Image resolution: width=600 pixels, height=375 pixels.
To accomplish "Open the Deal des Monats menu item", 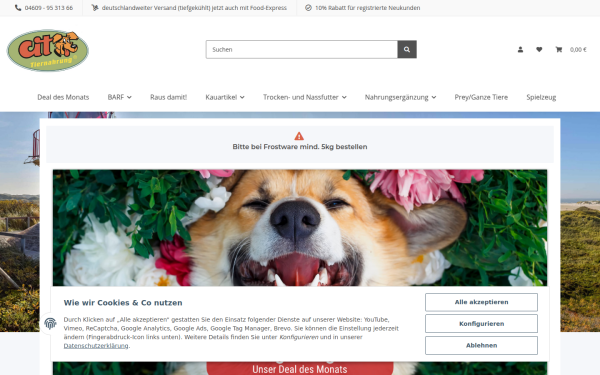I will coord(63,97).
